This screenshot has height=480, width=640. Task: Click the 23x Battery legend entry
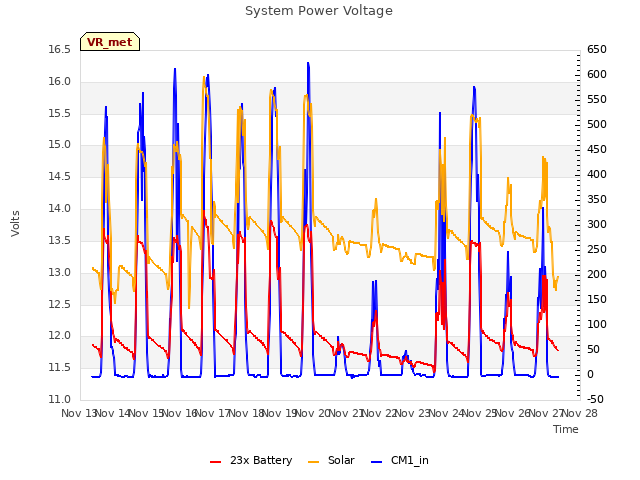pyautogui.click(x=251, y=460)
